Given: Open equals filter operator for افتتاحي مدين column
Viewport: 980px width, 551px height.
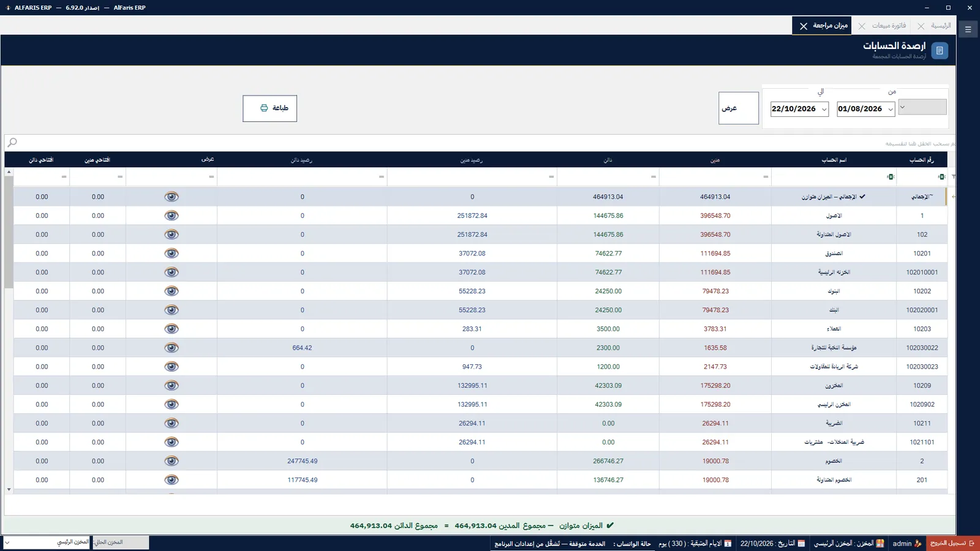Looking at the screenshot, I should (x=120, y=177).
